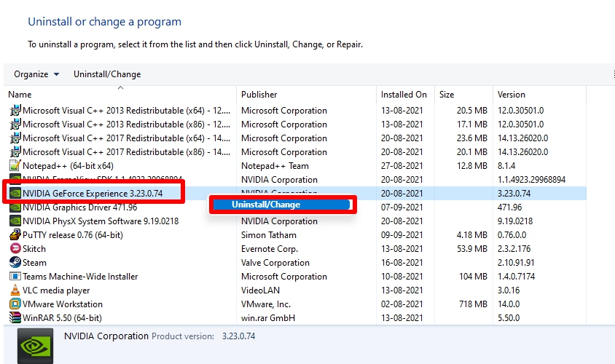Select the NVIDIA Graphics Driver 471.96 row
The height and width of the screenshot is (364, 615).
coord(297,207)
